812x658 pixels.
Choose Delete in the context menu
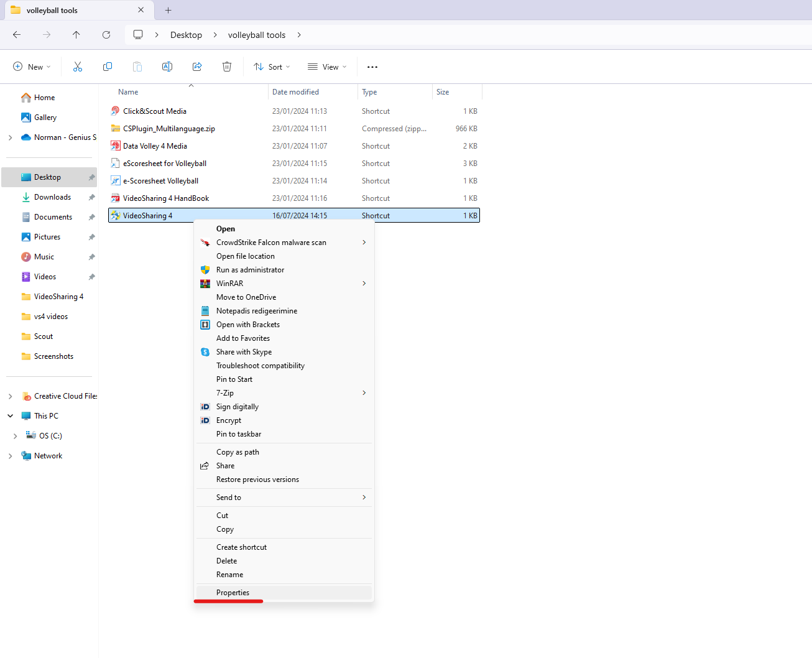(x=285, y=561)
